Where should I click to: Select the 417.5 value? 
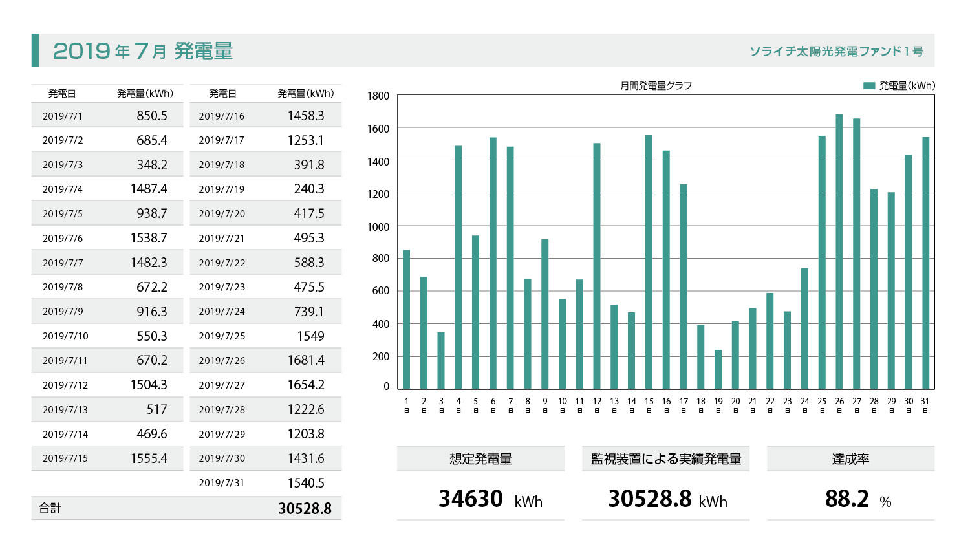click(x=309, y=213)
